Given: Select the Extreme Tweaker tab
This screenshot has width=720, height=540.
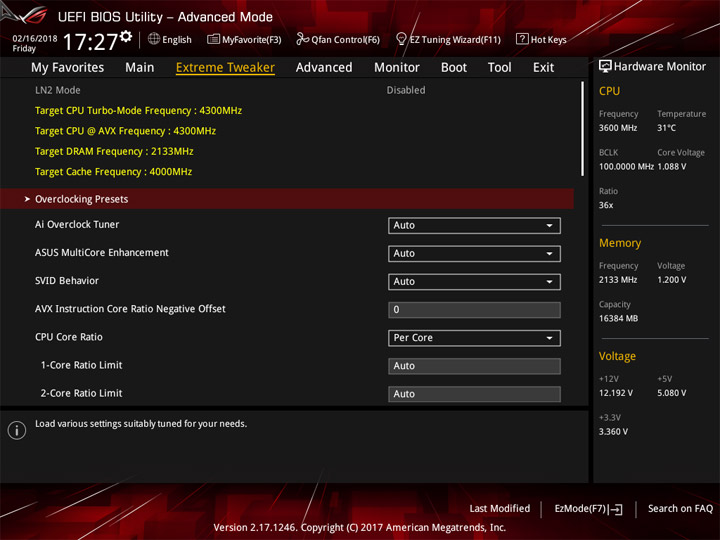Looking at the screenshot, I should coord(225,68).
